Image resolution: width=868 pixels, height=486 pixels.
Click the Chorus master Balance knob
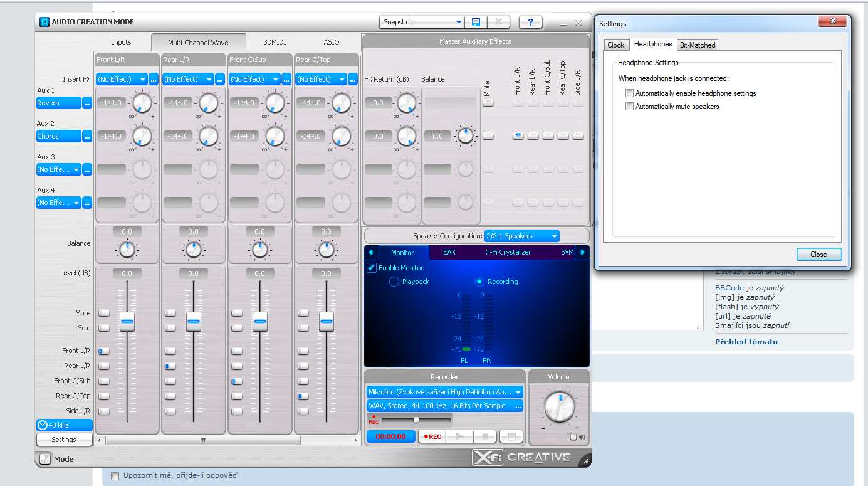click(466, 135)
